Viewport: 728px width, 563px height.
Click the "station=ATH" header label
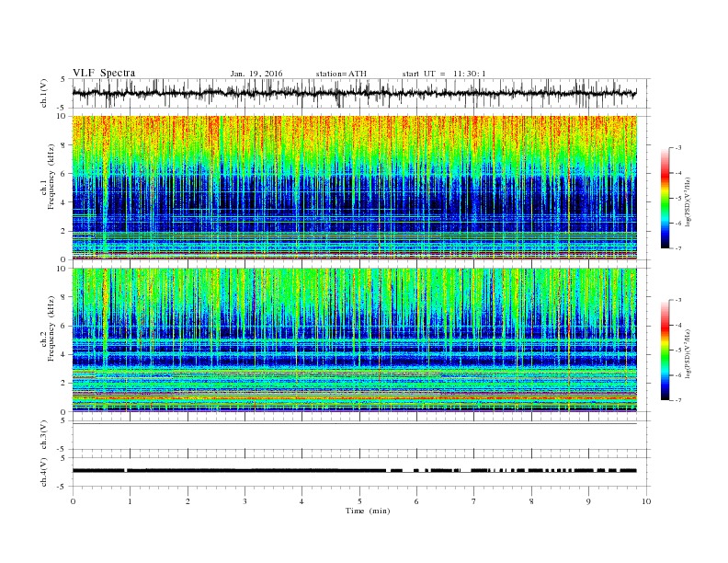(x=341, y=74)
